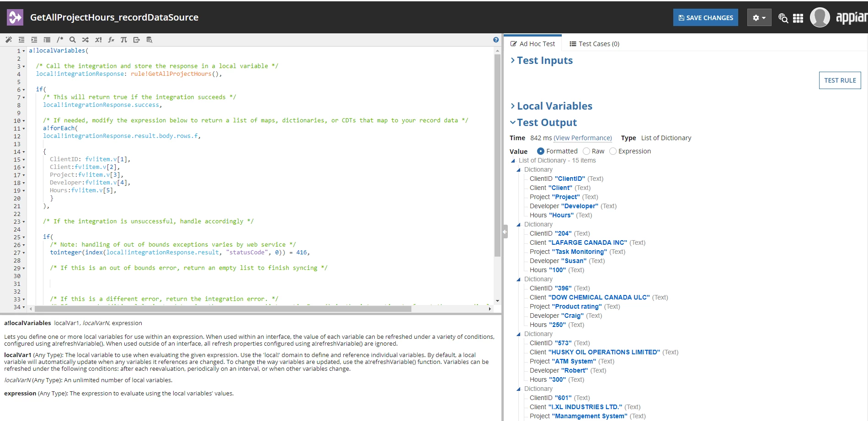Viewport: 868px width, 421px height.
Task: Click the Appian expression rule logo icon
Action: pos(15,17)
